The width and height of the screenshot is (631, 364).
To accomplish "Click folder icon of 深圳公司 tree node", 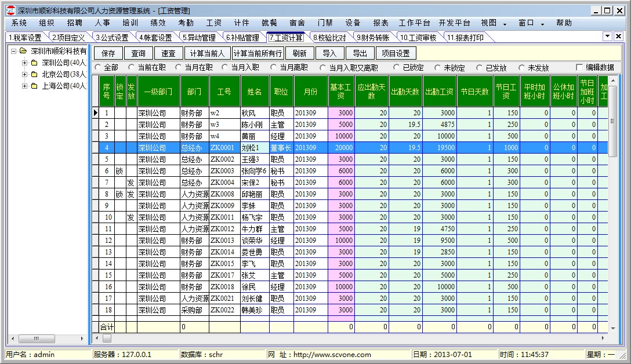I will click(35, 63).
